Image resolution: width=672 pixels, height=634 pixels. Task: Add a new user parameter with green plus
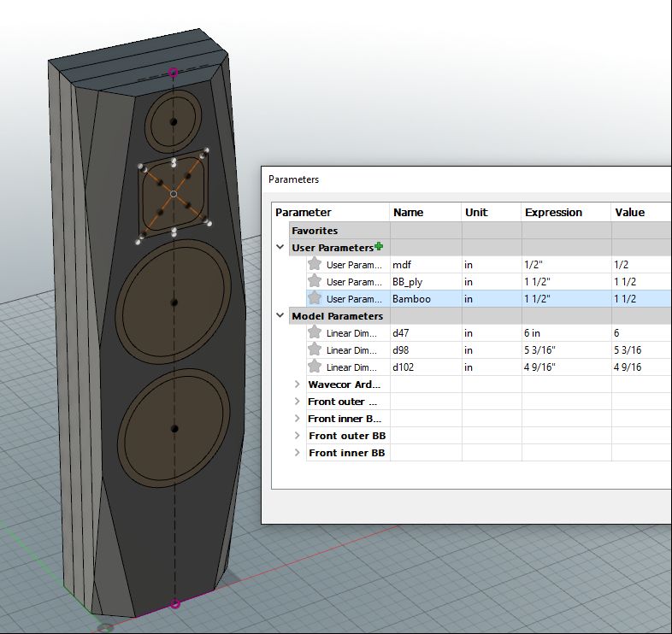[379, 246]
